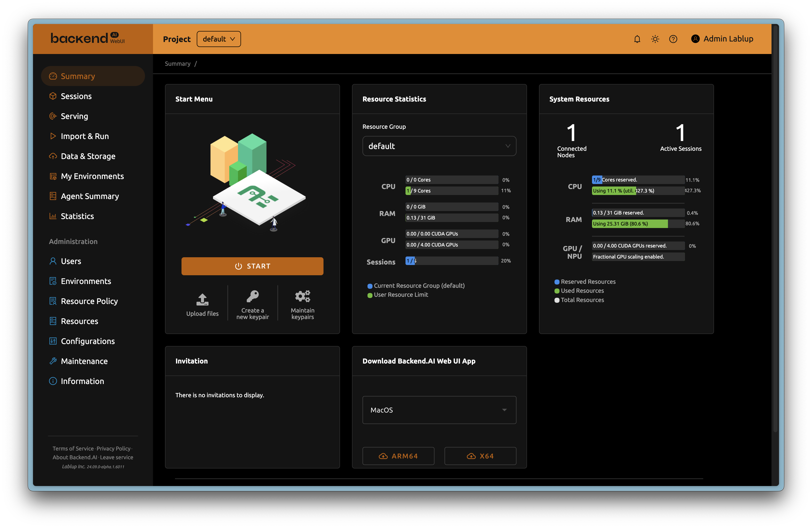Screen dimensions: 812x528
Task: Click the '0.13 / 31 GiB' user limit bar
Action: click(x=452, y=217)
